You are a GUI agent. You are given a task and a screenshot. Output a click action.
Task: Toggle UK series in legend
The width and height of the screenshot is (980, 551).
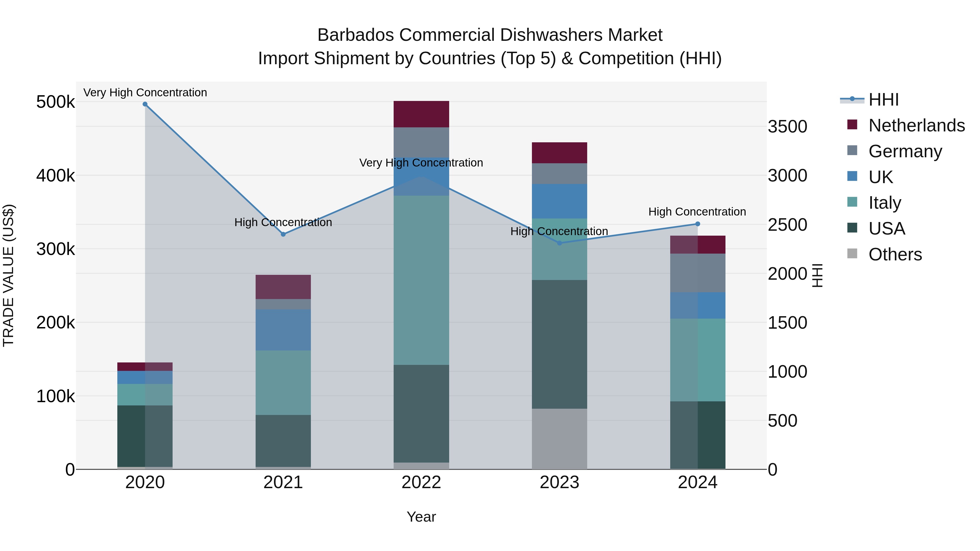[871, 177]
